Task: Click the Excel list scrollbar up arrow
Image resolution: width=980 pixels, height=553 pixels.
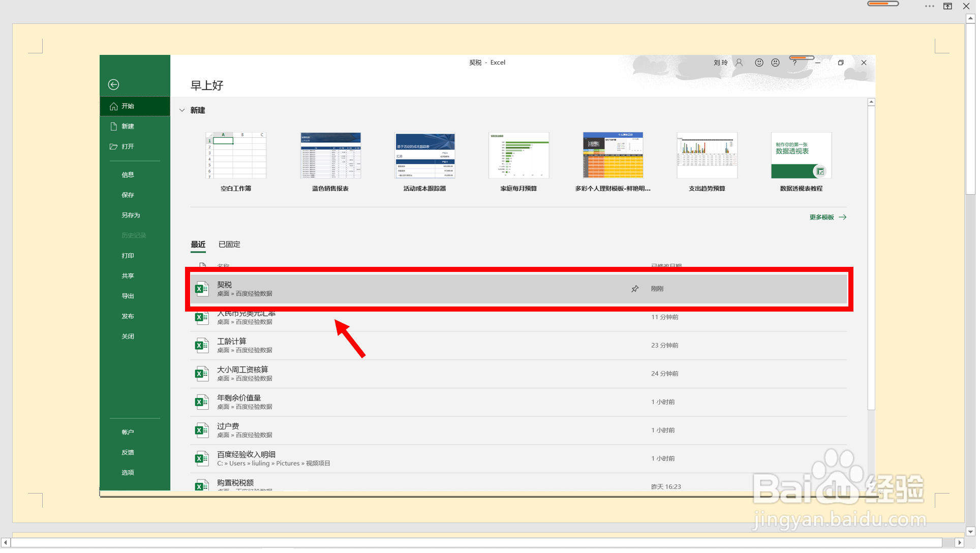Action: 875,102
